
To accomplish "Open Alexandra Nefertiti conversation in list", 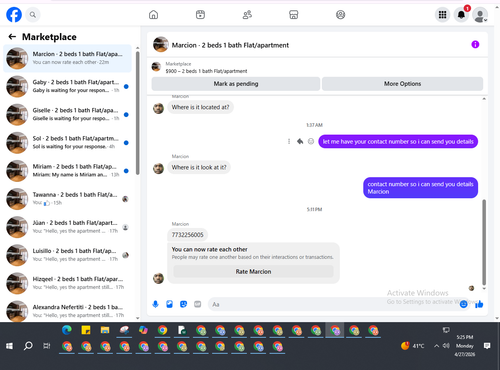I will (67, 311).
